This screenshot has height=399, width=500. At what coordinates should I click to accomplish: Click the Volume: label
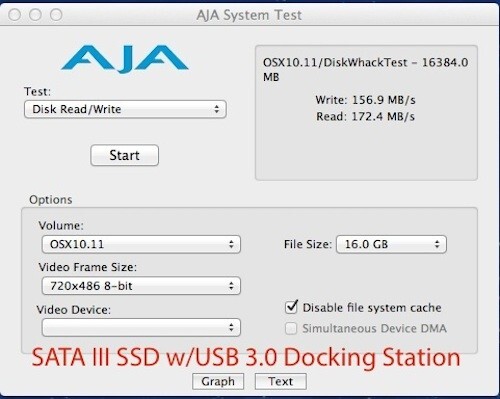[61, 226]
